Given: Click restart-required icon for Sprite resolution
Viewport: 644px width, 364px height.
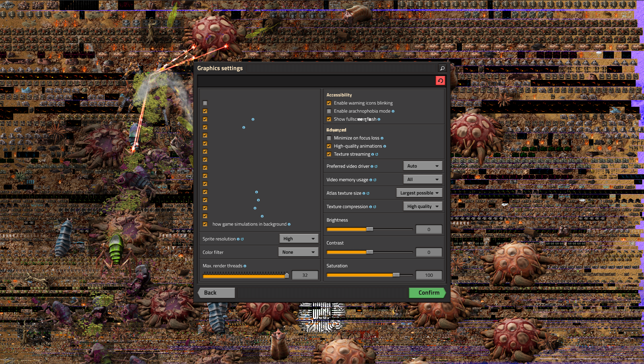Looking at the screenshot, I should (242, 239).
